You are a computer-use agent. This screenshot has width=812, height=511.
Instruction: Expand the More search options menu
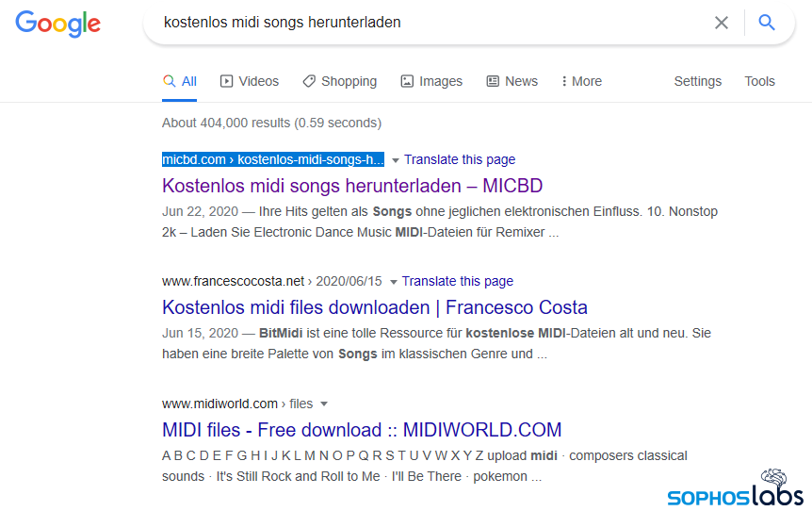581,81
